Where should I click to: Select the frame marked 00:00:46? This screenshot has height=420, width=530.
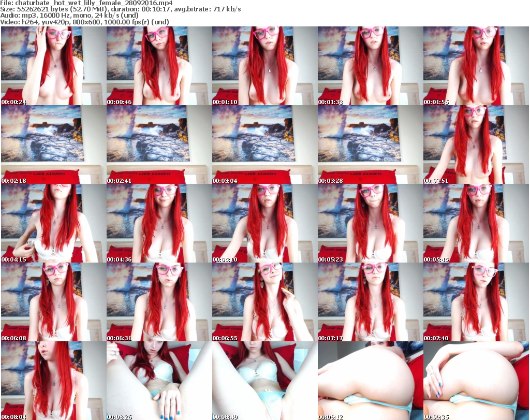[x=159, y=66]
